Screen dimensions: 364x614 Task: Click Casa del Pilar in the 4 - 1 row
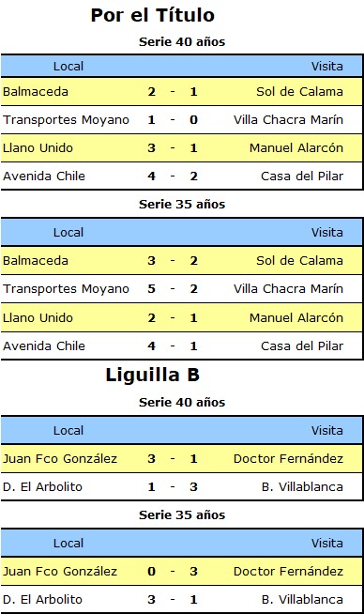pos(302,346)
